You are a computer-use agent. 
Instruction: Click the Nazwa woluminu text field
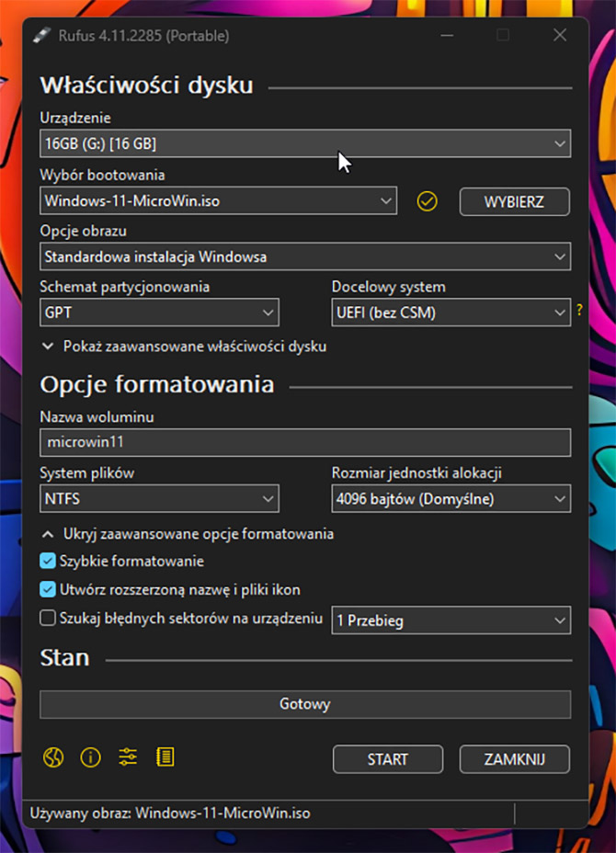point(305,442)
